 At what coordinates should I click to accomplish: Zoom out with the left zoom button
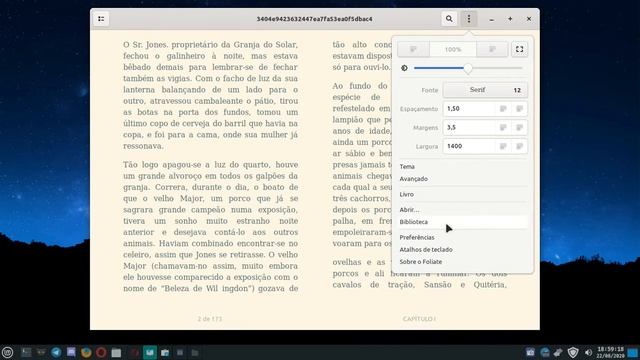point(413,49)
